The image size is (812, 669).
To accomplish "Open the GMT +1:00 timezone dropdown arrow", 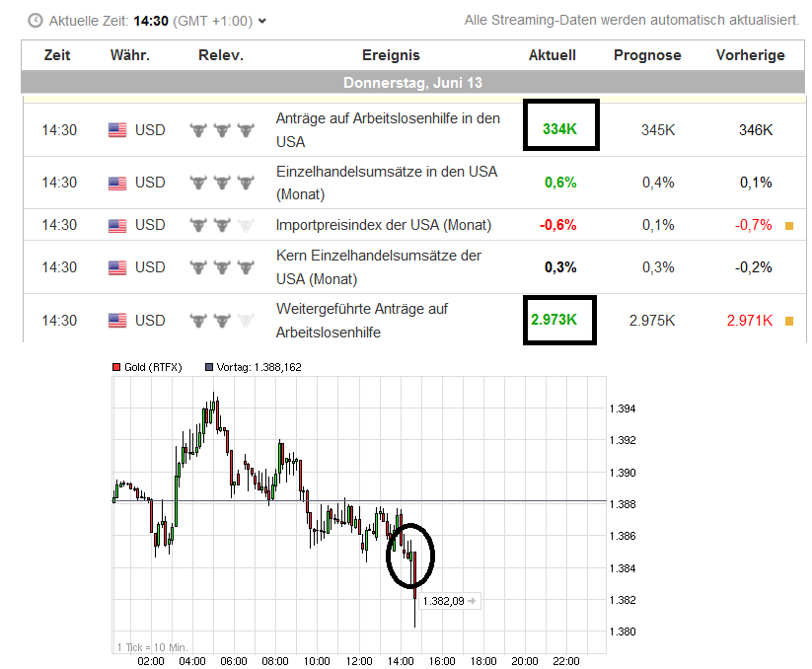I will pyautogui.click(x=261, y=21).
